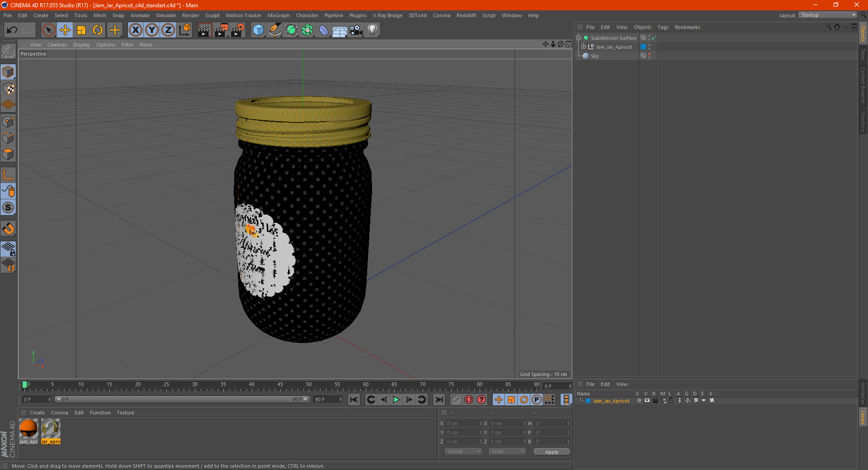Switch to Points mode in left toolbar
868x470 pixels.
pos(8,122)
